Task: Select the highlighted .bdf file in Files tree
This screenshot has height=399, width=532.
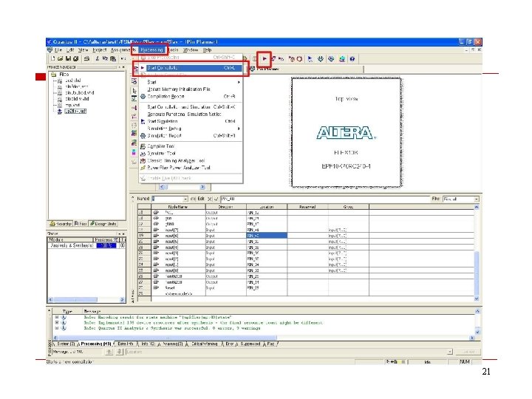Action: click(75, 111)
